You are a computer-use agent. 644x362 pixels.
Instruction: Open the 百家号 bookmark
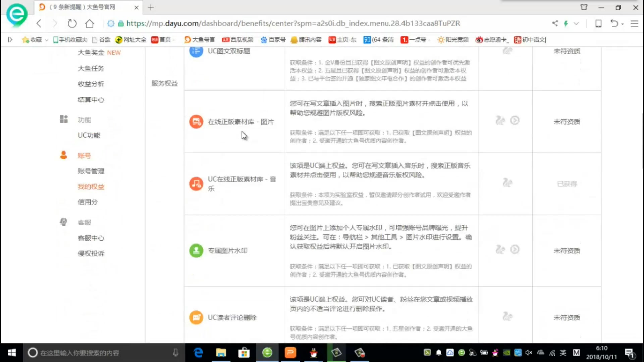273,40
